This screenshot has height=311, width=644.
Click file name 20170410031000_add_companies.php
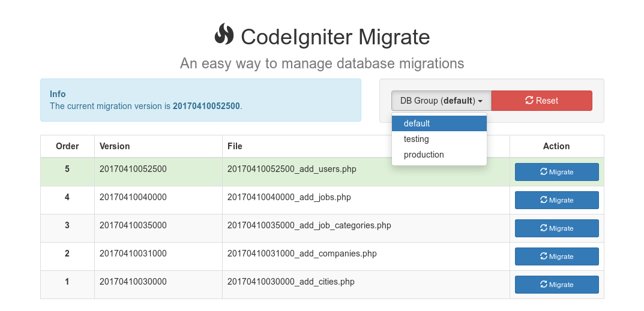tap(302, 253)
